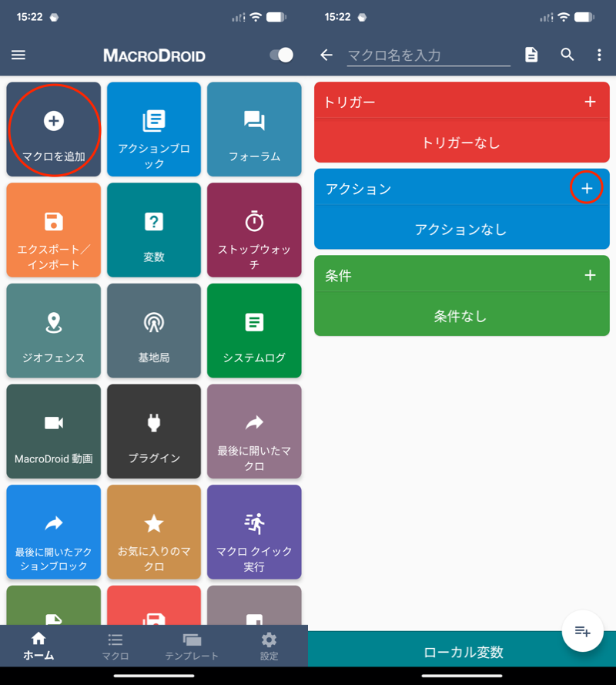Viewport: 616px width, 685px height.
Task: Tap the マクロを追加 (Add Macro) tile
Action: 53,129
